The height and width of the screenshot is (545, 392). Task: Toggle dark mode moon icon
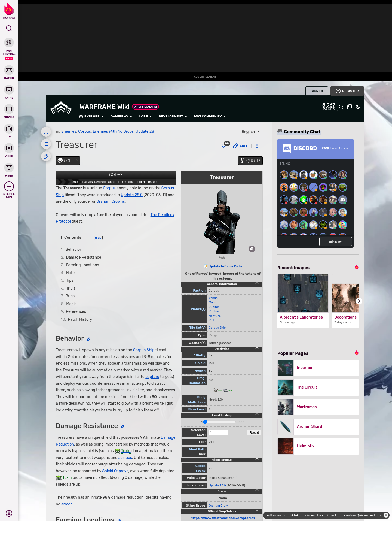(358, 107)
